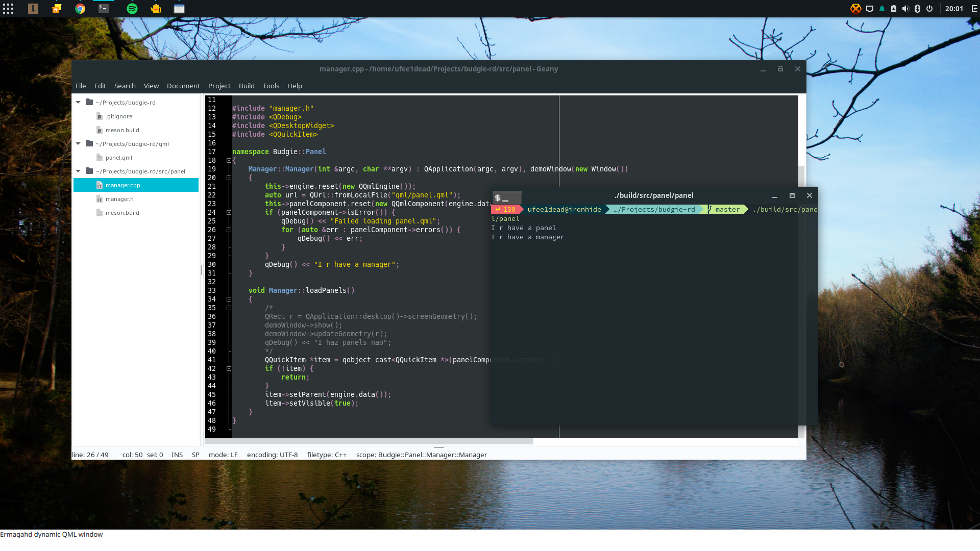Image resolution: width=980 pixels, height=551 pixels.
Task: Launch Google Chrome from the panel
Action: point(80,9)
